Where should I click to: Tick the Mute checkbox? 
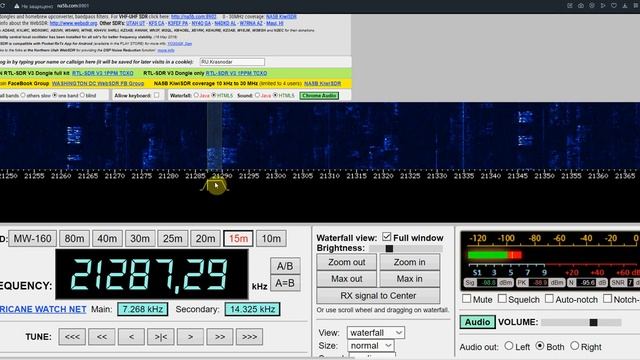pyautogui.click(x=467, y=299)
